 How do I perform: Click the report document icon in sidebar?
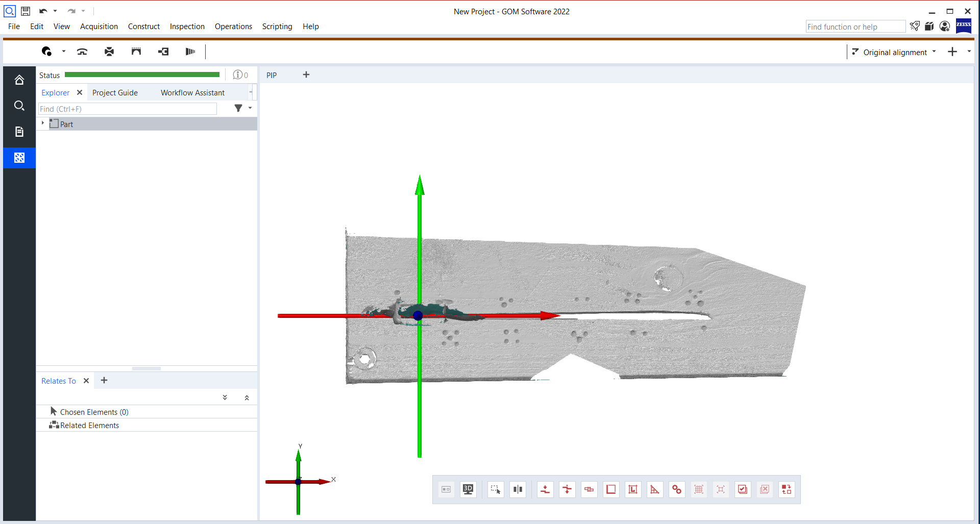pyautogui.click(x=19, y=132)
